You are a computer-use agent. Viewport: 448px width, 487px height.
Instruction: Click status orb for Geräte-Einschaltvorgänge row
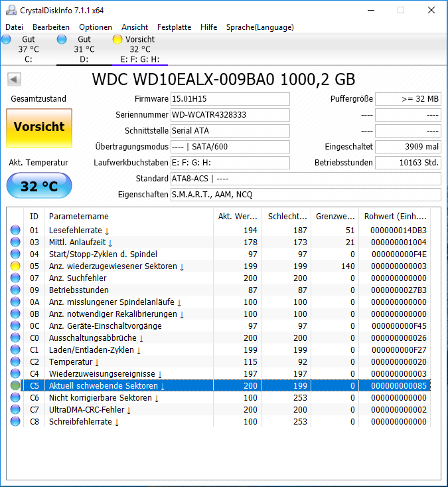[15, 326]
